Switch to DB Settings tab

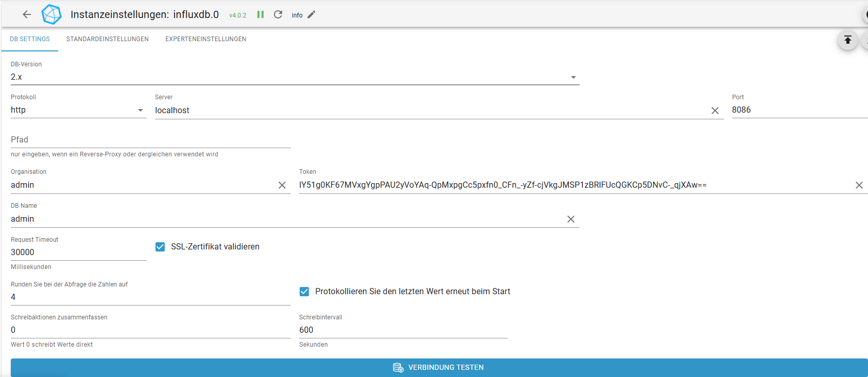click(x=30, y=39)
